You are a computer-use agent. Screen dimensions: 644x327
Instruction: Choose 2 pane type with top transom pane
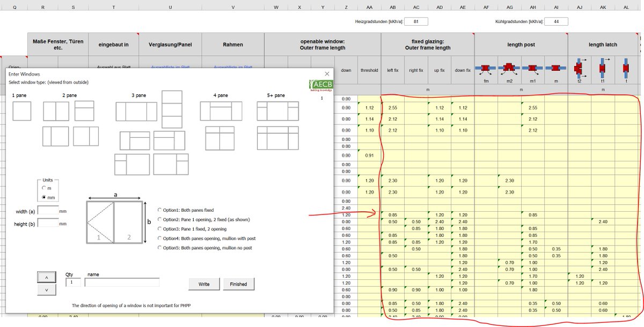coord(85,111)
